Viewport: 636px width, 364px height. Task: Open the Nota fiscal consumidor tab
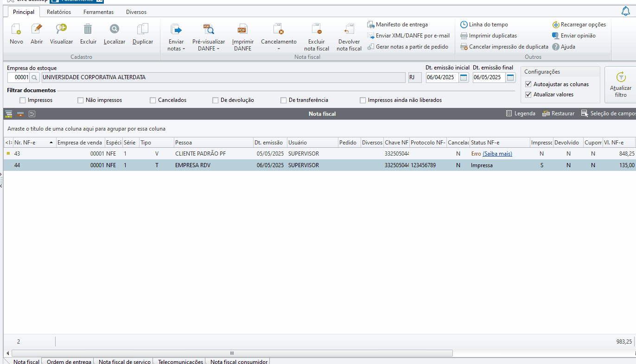(x=238, y=362)
